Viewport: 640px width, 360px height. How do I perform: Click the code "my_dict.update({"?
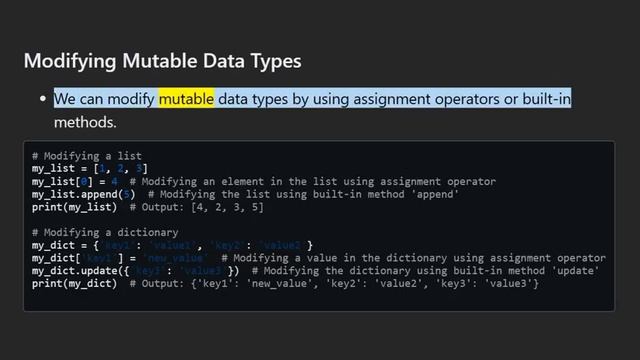81,271
